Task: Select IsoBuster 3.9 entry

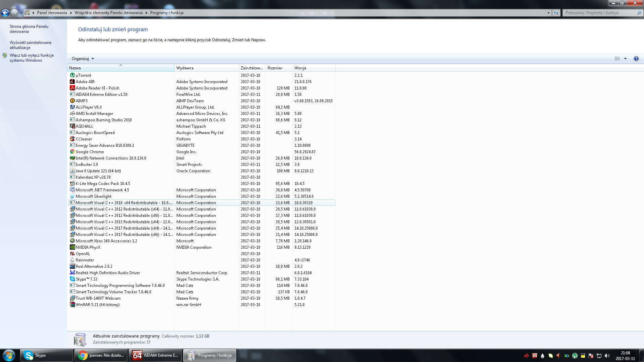Action: 201,165
